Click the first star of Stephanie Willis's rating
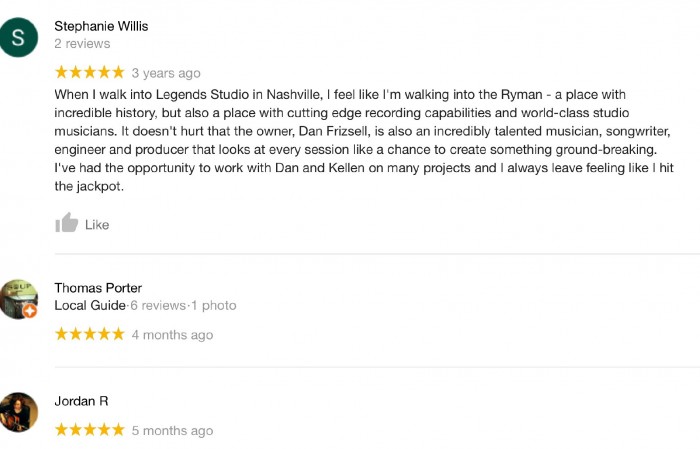The image size is (700, 449). [x=62, y=73]
